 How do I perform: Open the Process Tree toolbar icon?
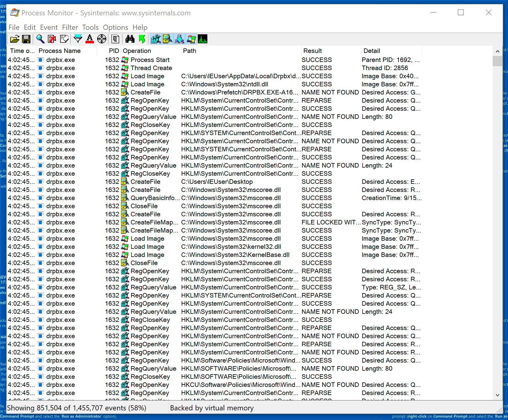click(115, 39)
